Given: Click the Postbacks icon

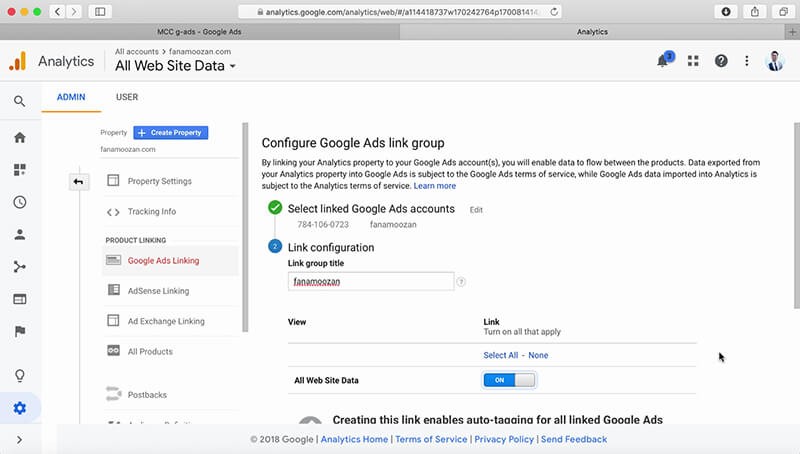Looking at the screenshot, I should (x=113, y=393).
